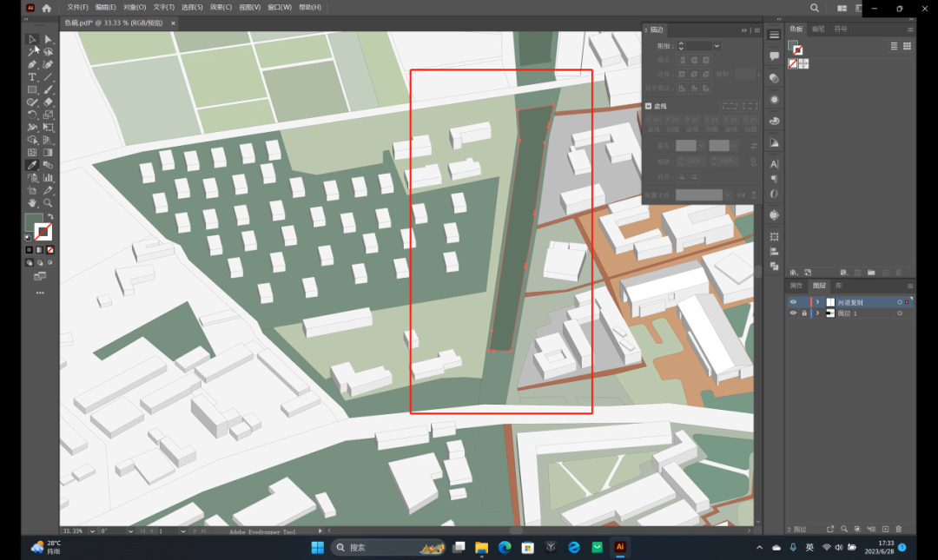Select the Symbol Sprayer tool
The width and height of the screenshot is (938, 560).
tap(32, 178)
